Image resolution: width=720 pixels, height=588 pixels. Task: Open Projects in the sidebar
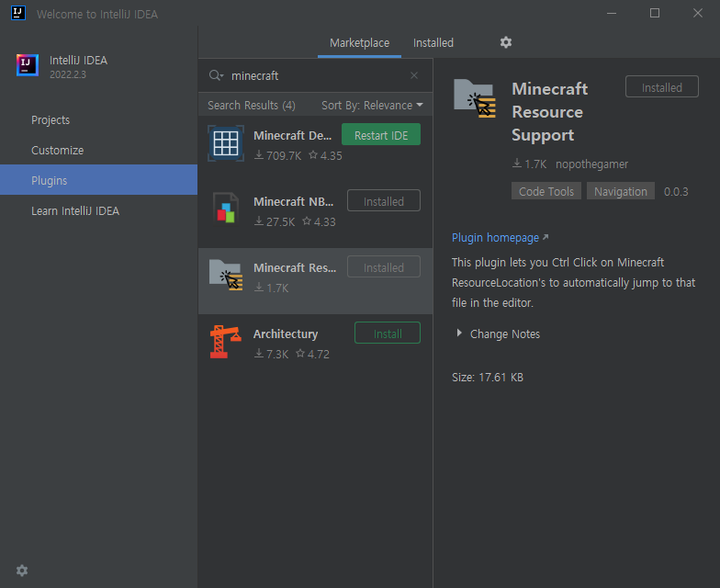[51, 119]
